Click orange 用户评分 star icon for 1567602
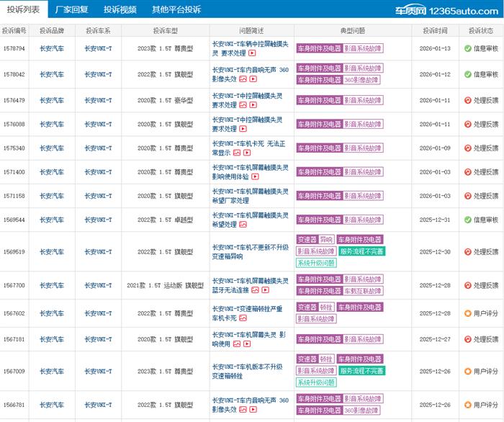 (x=467, y=313)
